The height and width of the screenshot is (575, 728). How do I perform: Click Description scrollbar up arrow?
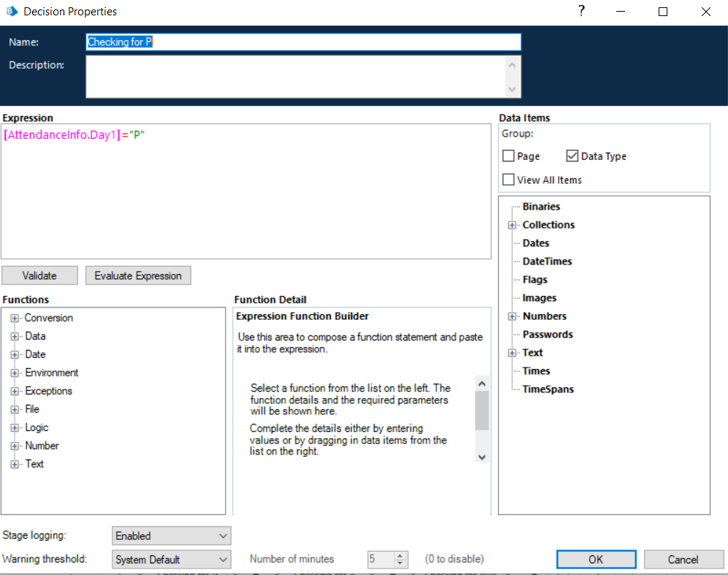pos(512,65)
